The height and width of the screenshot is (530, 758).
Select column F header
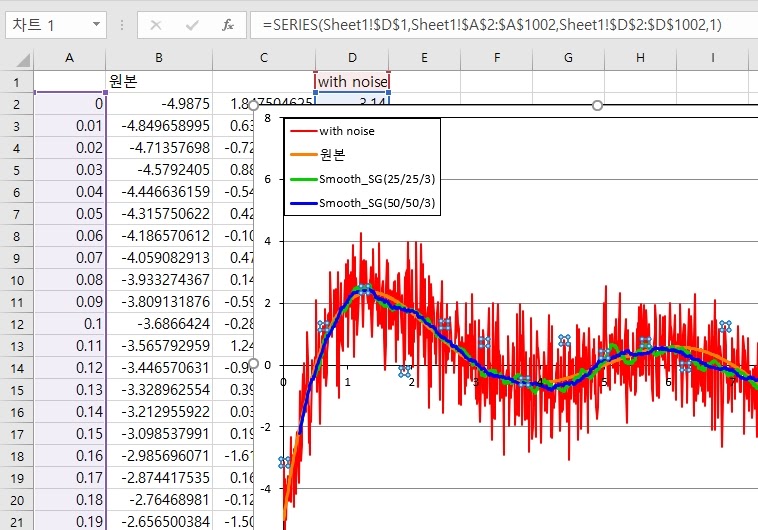coord(496,59)
